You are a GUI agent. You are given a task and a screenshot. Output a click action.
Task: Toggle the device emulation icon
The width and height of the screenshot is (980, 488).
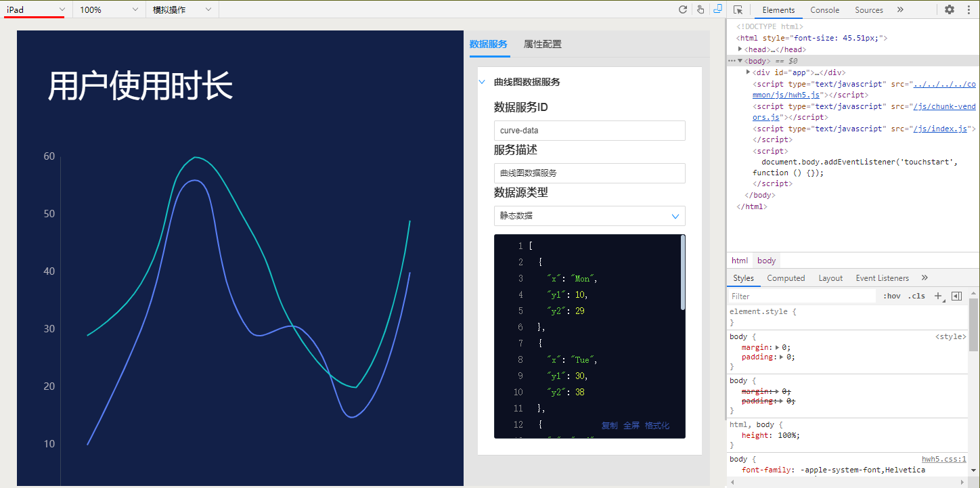point(718,9)
